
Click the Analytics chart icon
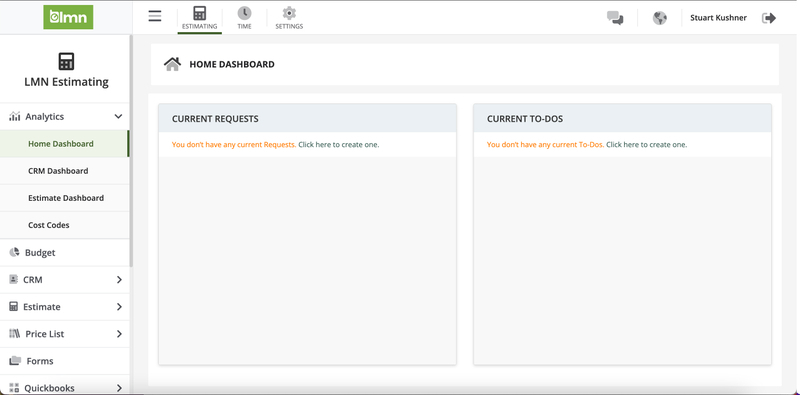coord(15,116)
